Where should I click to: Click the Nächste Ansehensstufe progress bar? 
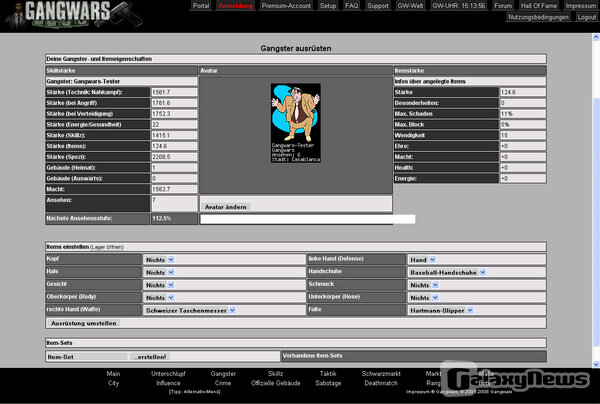coord(308,219)
